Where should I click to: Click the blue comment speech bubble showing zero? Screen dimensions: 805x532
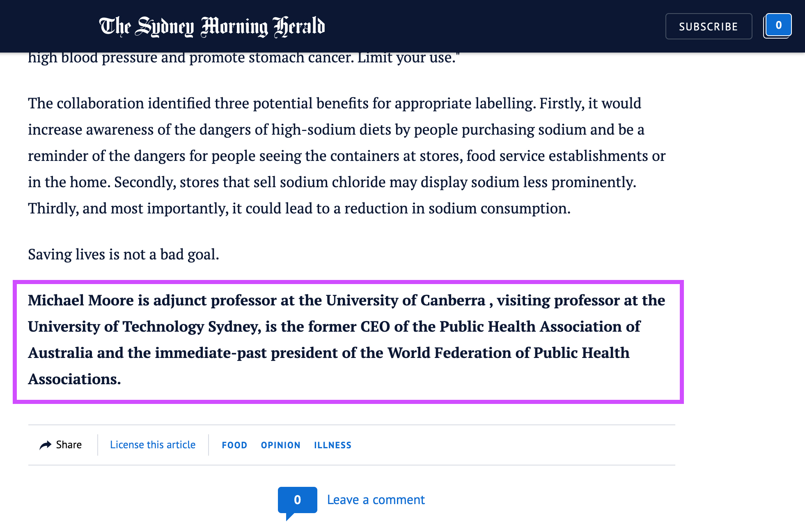coord(298,500)
